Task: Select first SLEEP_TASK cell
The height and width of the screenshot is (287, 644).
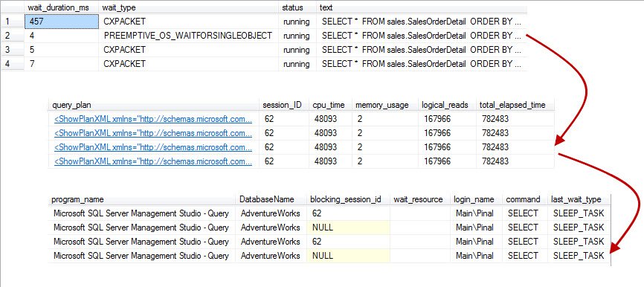Action: point(579,213)
